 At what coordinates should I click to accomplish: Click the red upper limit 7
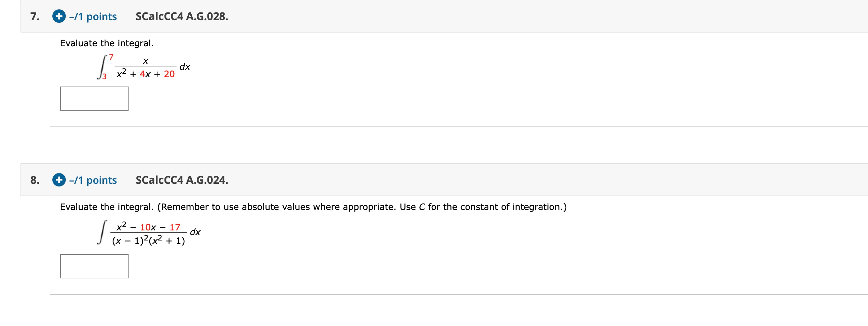(111, 57)
